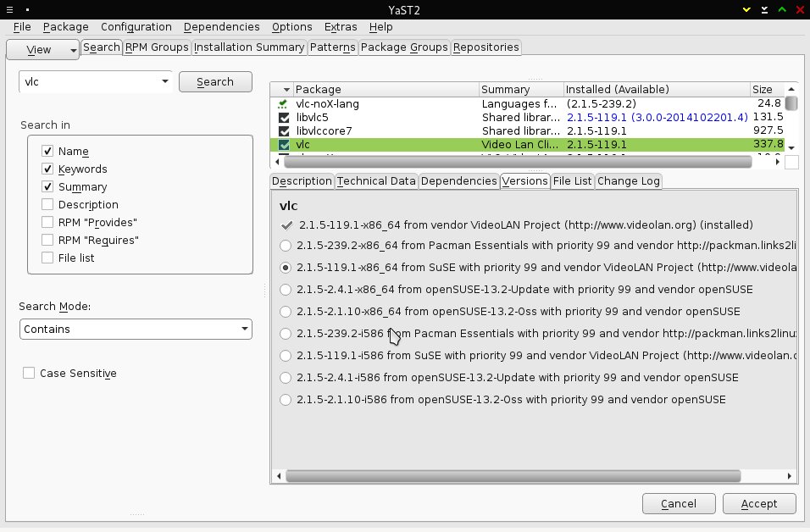Select 2.1.5-119.1-i586 from SuSE version
Viewport: 810px width, 532px height.
[286, 356]
